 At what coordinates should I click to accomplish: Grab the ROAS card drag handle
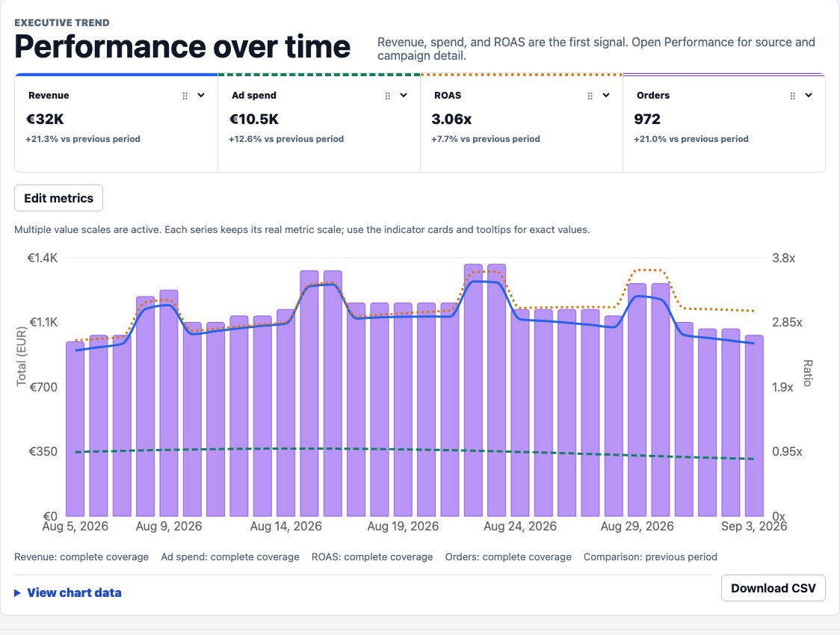590,96
